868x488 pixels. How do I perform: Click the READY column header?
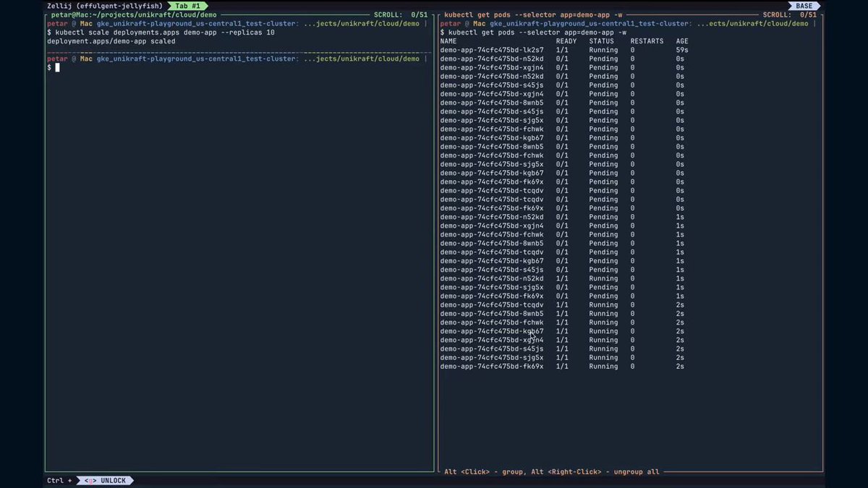pyautogui.click(x=566, y=41)
